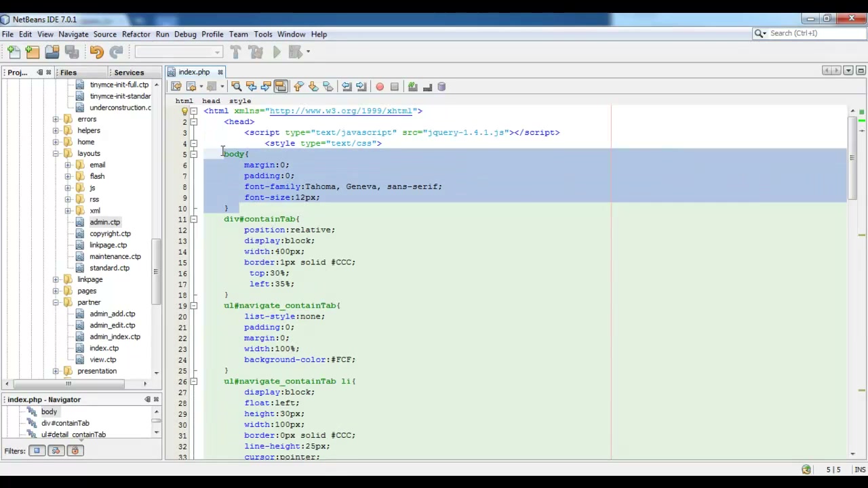
Task: Click the Find Selection magnifier icon
Action: pyautogui.click(x=236, y=87)
